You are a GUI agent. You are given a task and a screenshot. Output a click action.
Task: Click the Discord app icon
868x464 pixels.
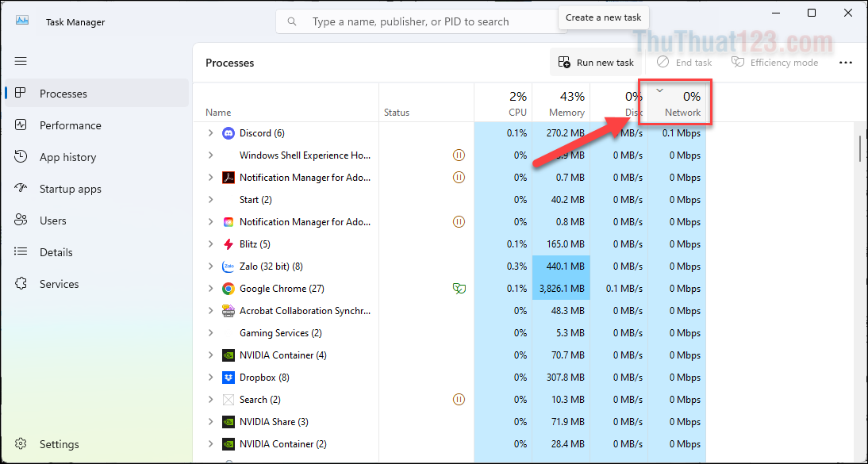point(228,133)
